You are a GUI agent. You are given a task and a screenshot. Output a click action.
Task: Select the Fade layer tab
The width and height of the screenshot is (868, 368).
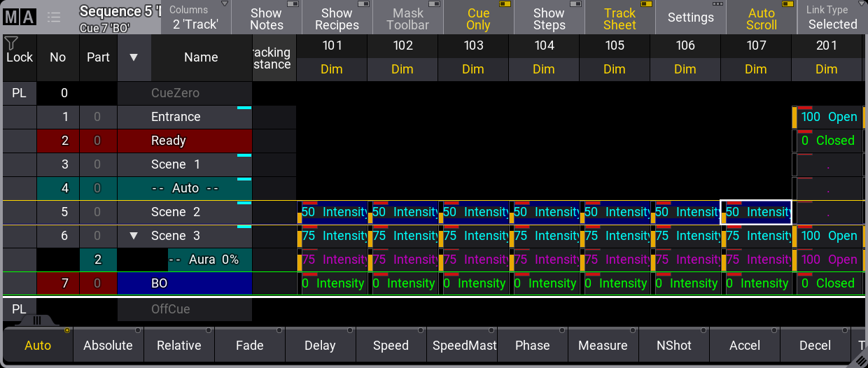[249, 345]
